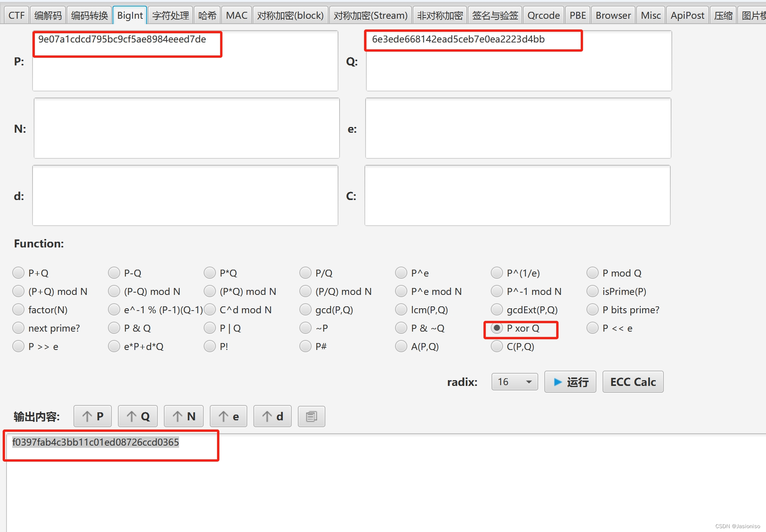The image size is (766, 532).
Task: Send output to d field arrow button
Action: (273, 416)
